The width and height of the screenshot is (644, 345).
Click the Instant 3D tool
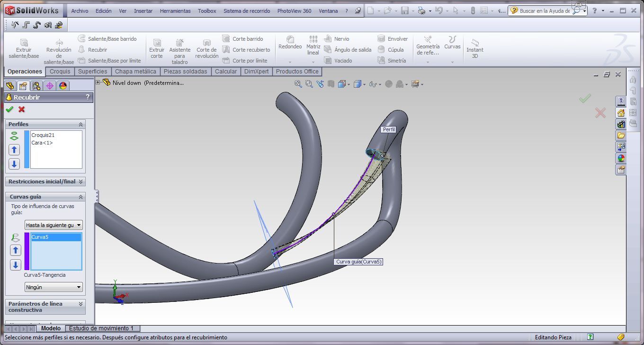pyautogui.click(x=475, y=48)
